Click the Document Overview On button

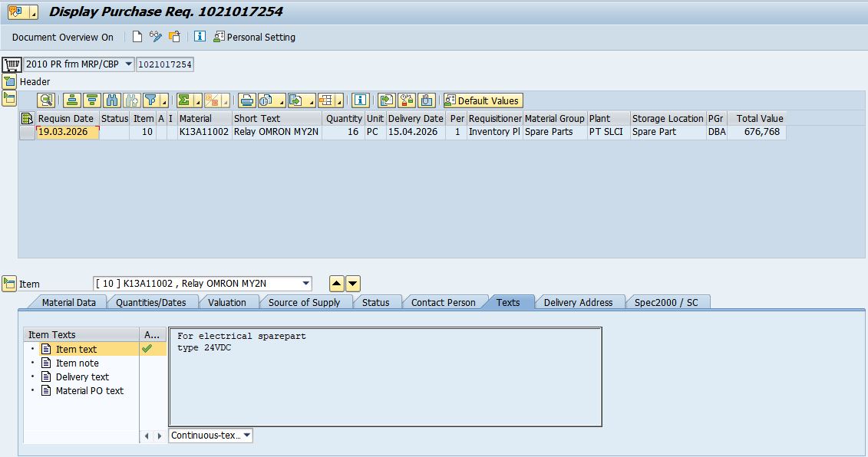[x=62, y=37]
